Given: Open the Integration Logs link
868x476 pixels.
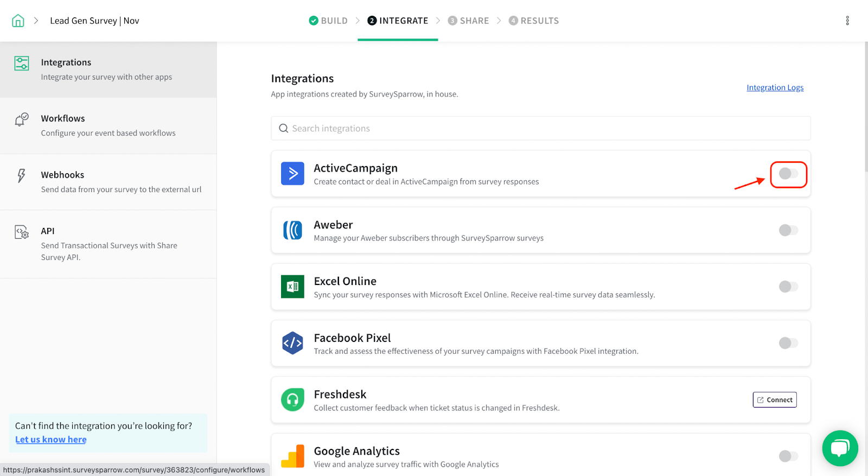Looking at the screenshot, I should (x=775, y=87).
